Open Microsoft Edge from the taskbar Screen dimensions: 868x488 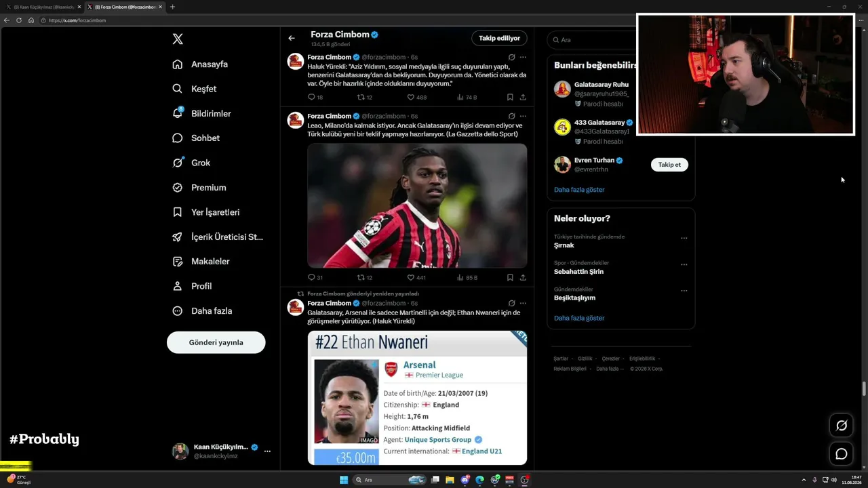pyautogui.click(x=480, y=480)
